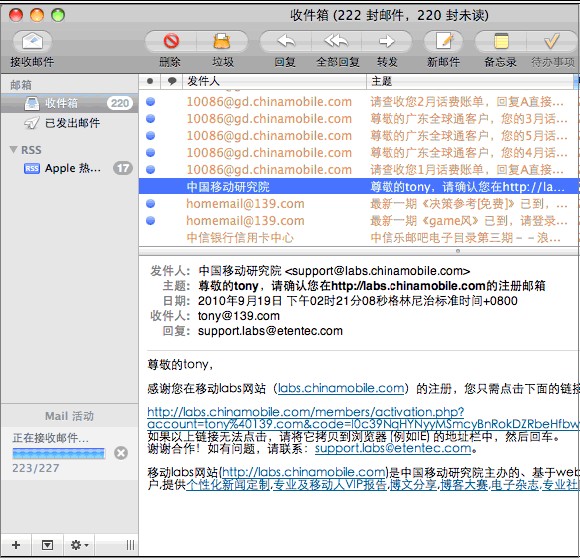Image resolution: width=580 pixels, height=560 pixels.
Task: Open the gear action menu
Action: pos(79,545)
